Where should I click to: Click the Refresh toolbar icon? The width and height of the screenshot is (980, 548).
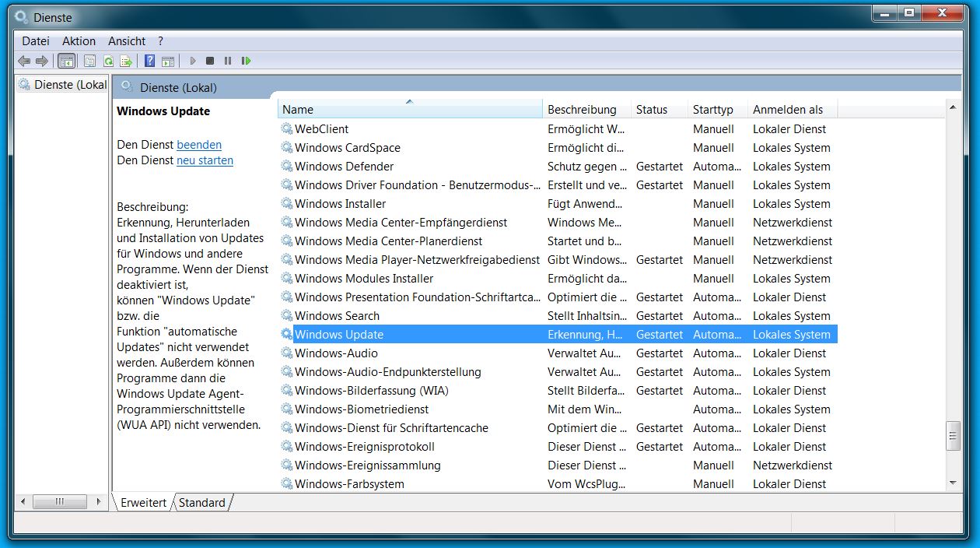coord(108,61)
